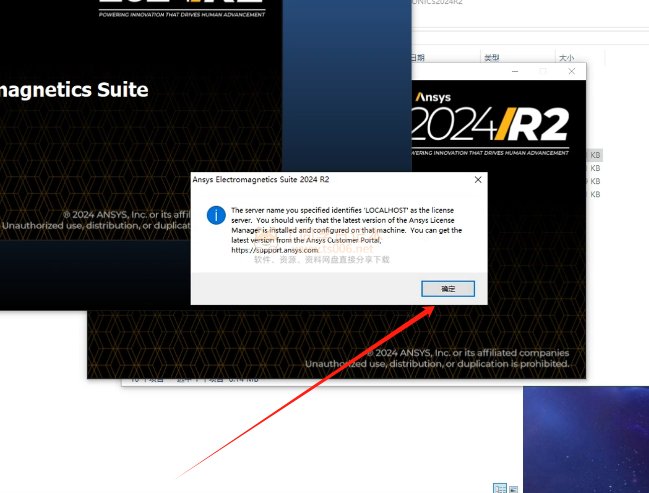Image resolution: width=649 pixels, height=493 pixels.
Task: Switch File Explorer to large icons view
Action: [513, 489]
